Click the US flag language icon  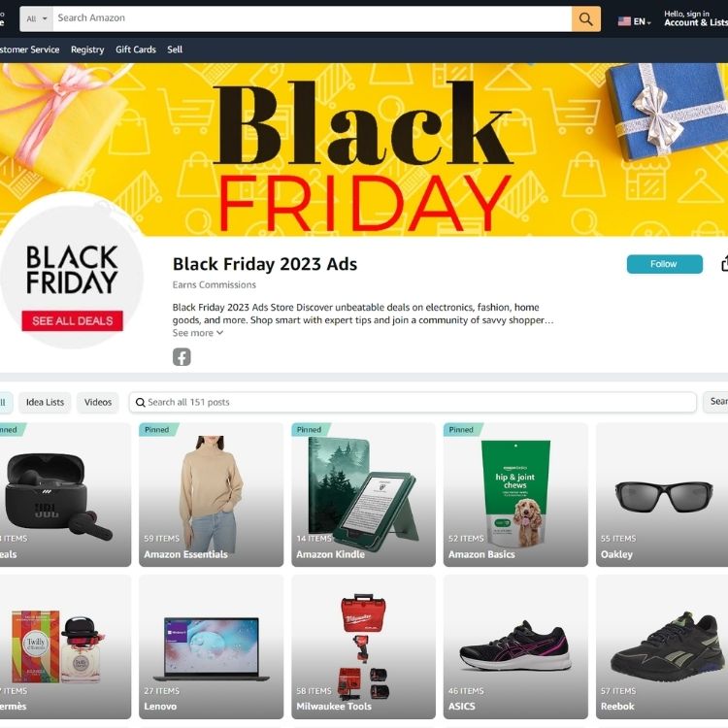tap(624, 21)
